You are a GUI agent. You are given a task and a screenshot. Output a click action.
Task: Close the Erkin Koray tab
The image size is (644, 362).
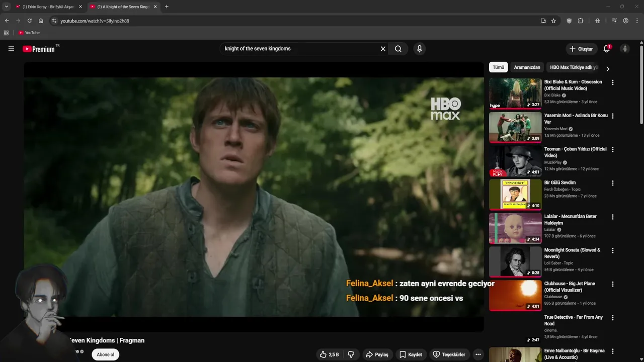(x=80, y=7)
